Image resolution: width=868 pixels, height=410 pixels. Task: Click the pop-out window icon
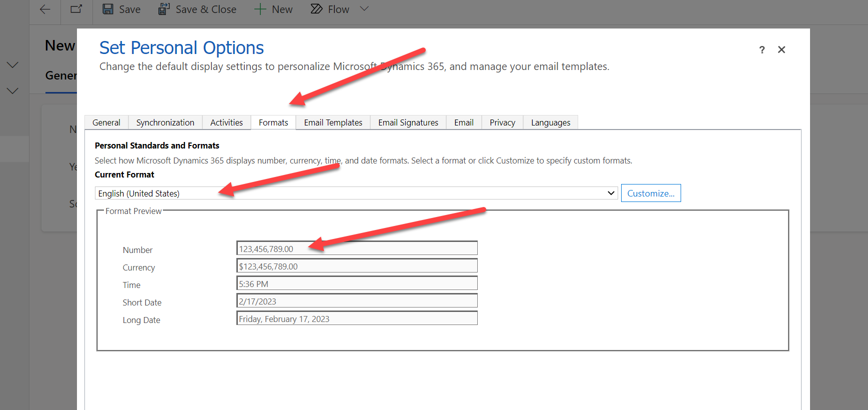[76, 9]
